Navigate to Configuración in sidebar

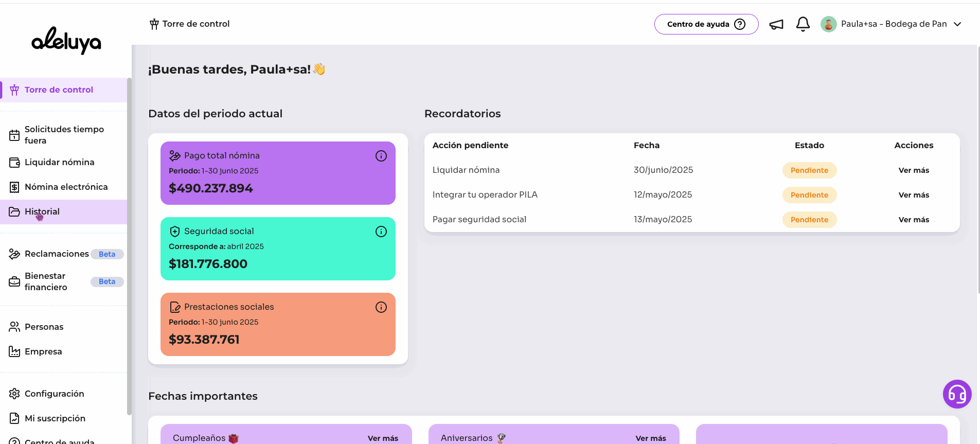pos(54,394)
